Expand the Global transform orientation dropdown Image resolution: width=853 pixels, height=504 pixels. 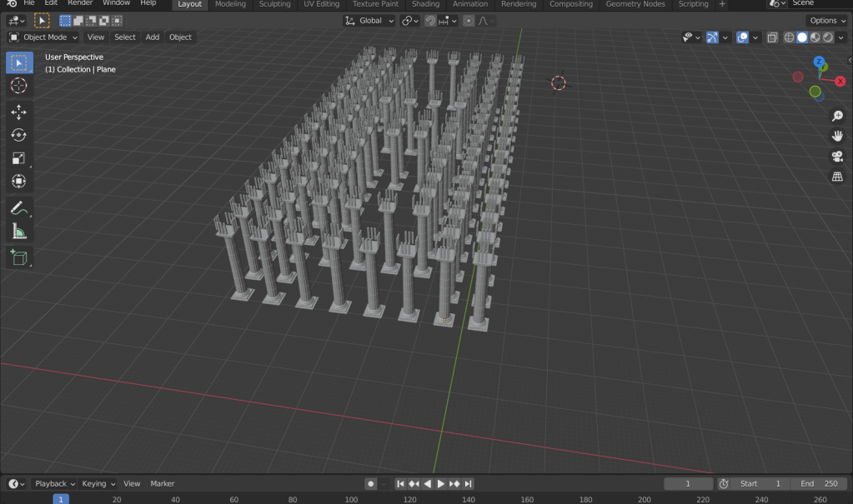369,21
